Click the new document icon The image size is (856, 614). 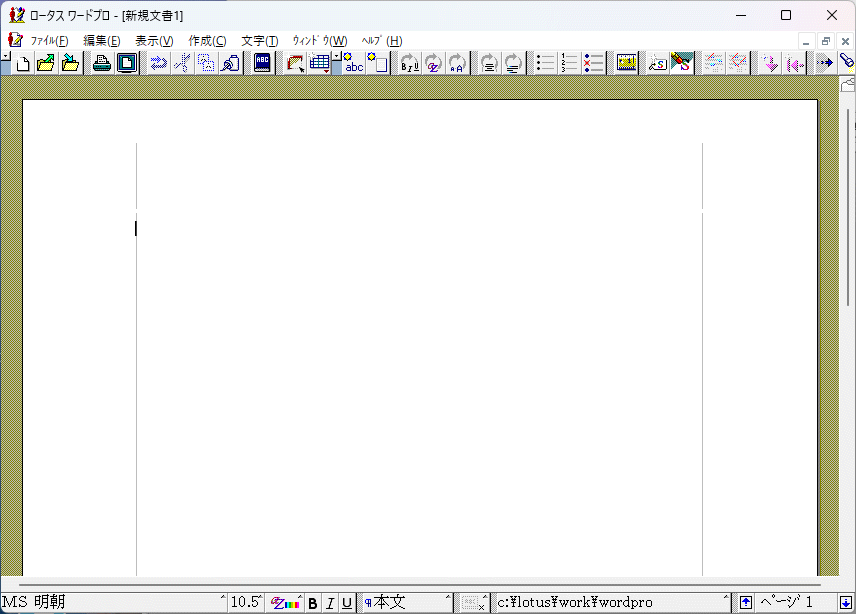coord(22,64)
